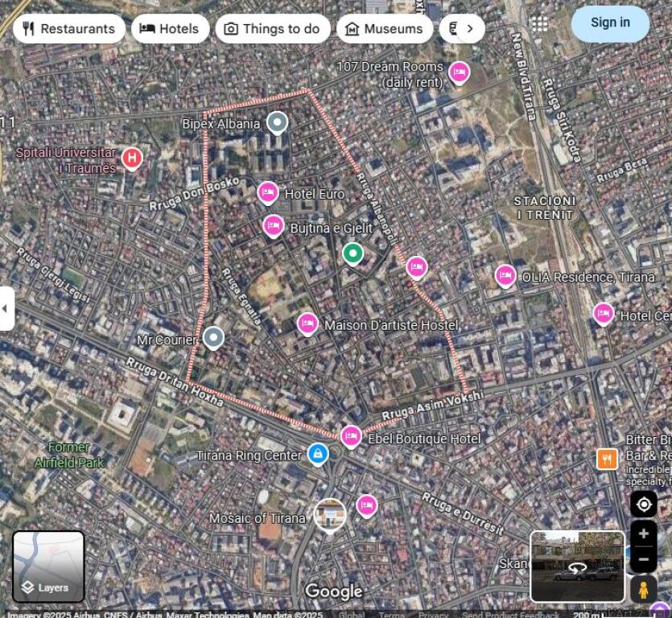The height and width of the screenshot is (618, 672).
Task: Click the Tirana Ring Center label
Action: [x=249, y=455]
